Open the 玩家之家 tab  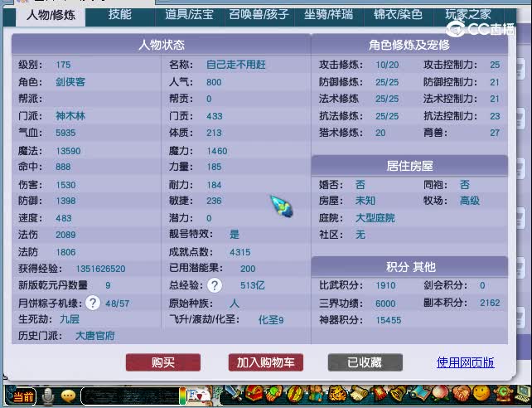(x=468, y=15)
